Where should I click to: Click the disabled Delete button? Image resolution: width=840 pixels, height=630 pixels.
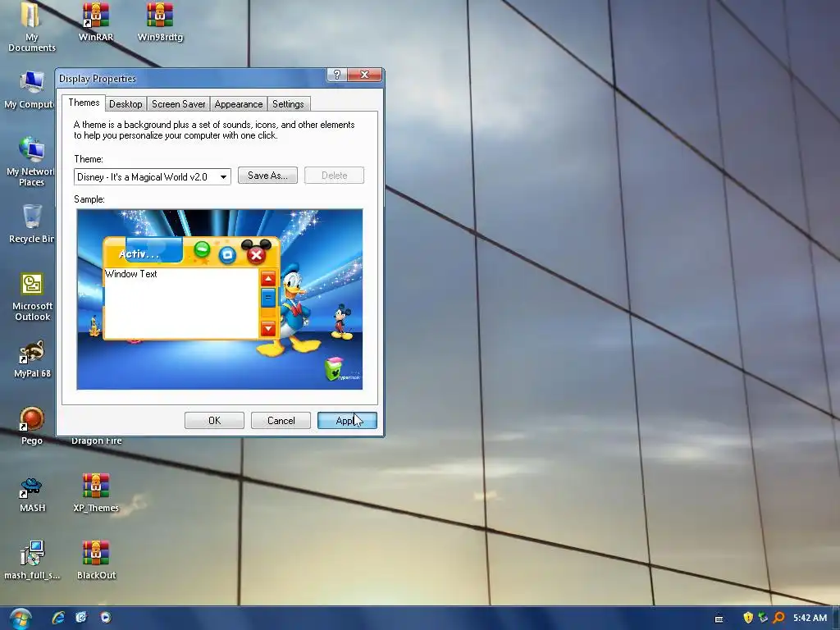coord(335,176)
